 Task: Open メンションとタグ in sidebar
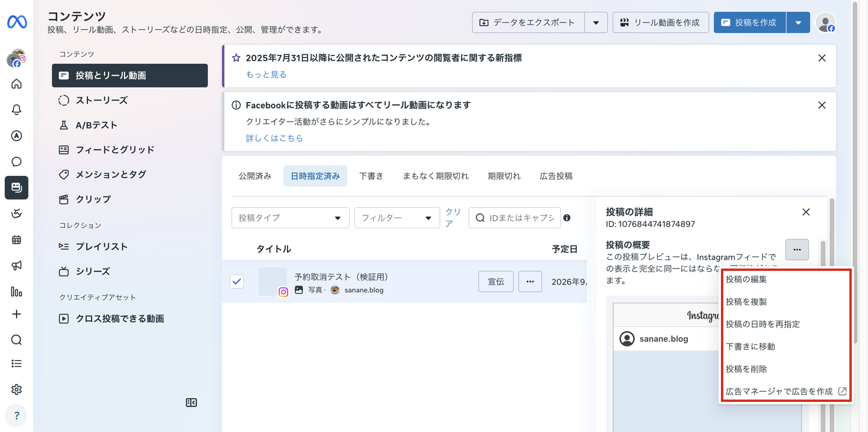130,175
